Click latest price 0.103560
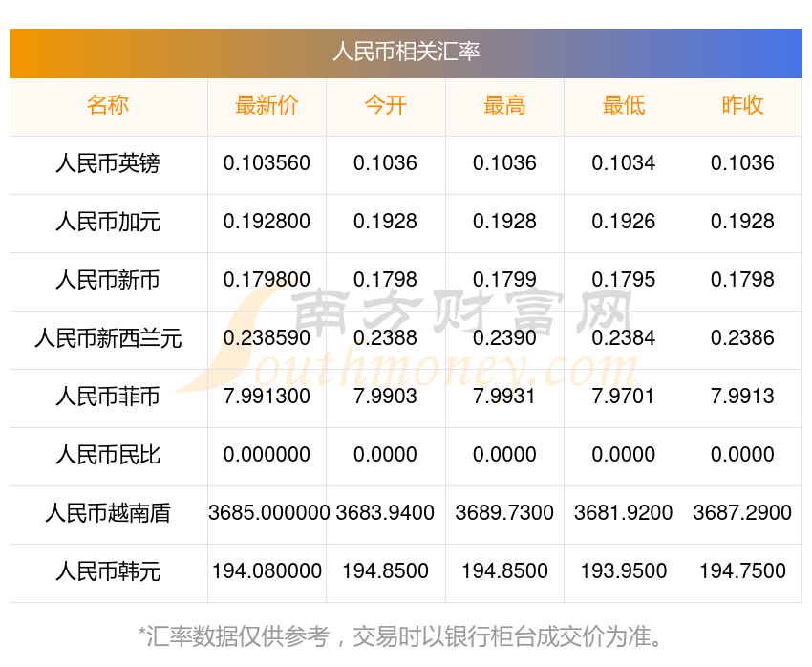Image resolution: width=812 pixels, height=667 pixels. [x=267, y=163]
